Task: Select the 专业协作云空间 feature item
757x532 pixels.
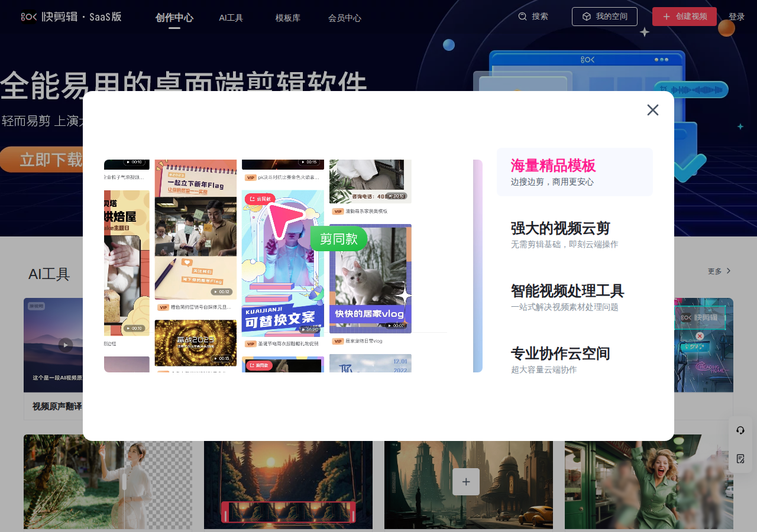Action: click(574, 360)
